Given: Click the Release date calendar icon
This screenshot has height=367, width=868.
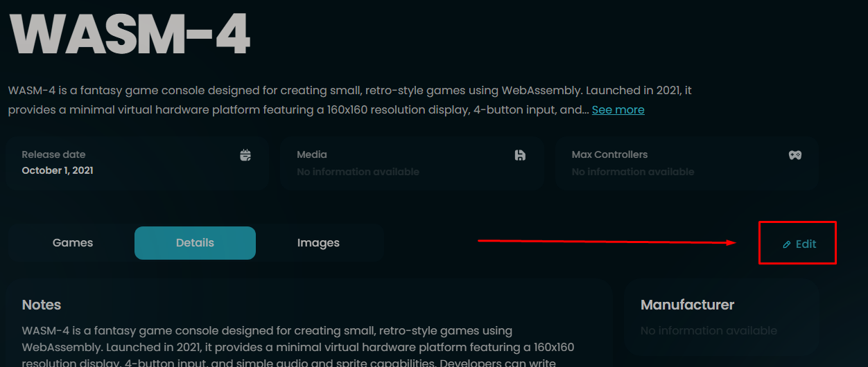Looking at the screenshot, I should [x=245, y=155].
